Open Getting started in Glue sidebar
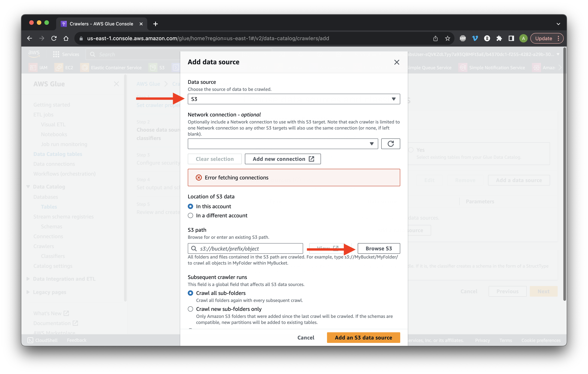This screenshot has width=588, height=374. 52,104
